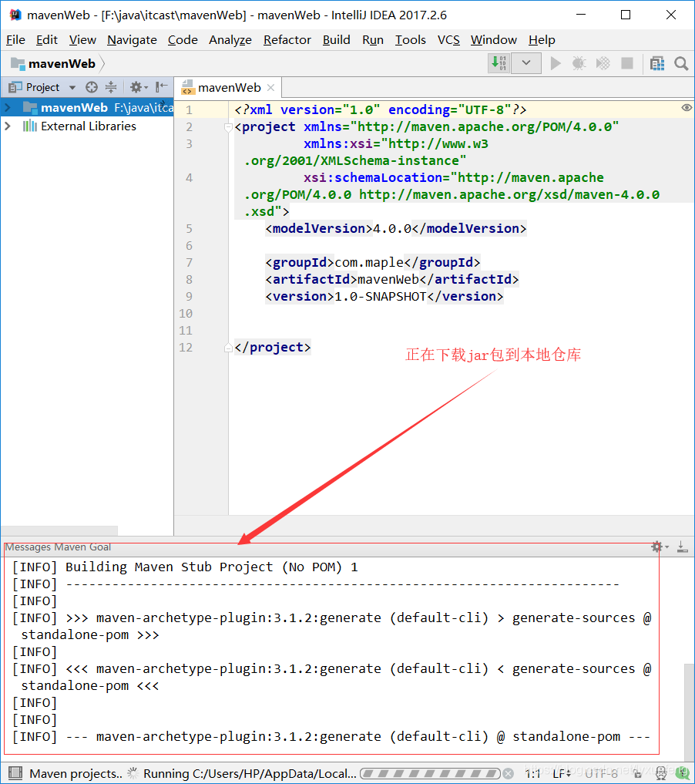This screenshot has height=784, width=695.
Task: Click the artifactId mavenWeb line
Action: 391,280
